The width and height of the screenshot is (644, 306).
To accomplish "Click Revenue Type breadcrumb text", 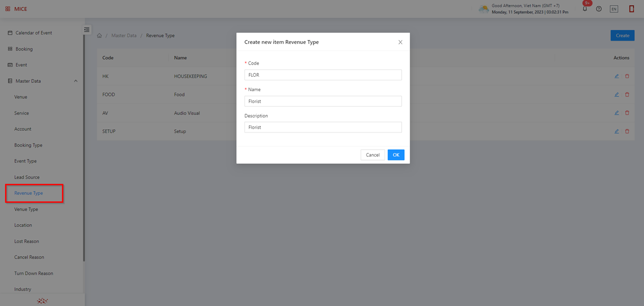I will [x=160, y=35].
